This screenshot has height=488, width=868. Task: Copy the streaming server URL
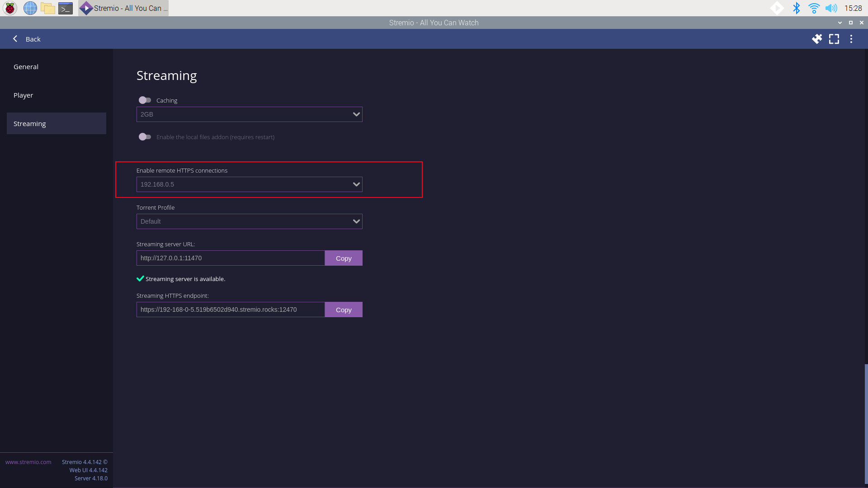344,258
